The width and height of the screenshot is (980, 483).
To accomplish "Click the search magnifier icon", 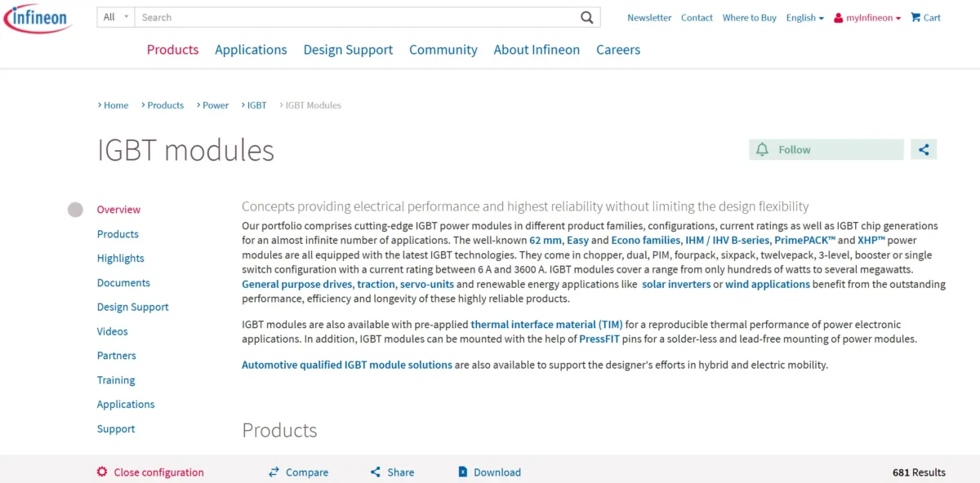I will tap(587, 17).
